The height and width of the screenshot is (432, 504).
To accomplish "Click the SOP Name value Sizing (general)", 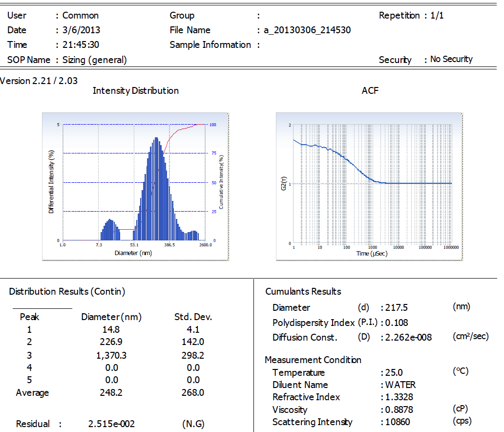I will click(95, 60).
